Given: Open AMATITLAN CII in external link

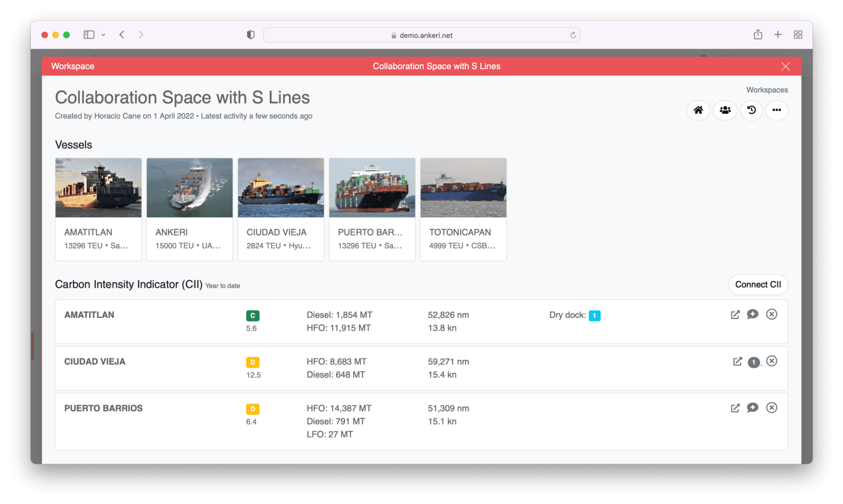Looking at the screenshot, I should click(x=735, y=314).
